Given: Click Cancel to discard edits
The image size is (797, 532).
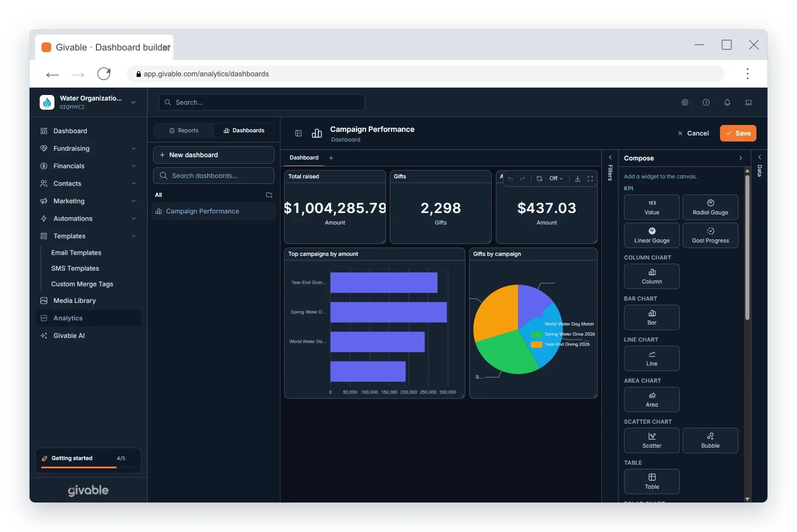Looking at the screenshot, I should click(x=693, y=133).
